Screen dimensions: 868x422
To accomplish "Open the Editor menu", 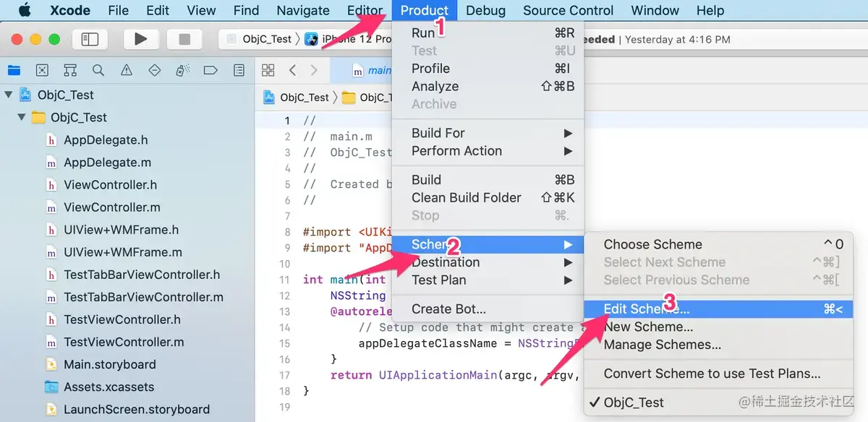I will click(365, 10).
